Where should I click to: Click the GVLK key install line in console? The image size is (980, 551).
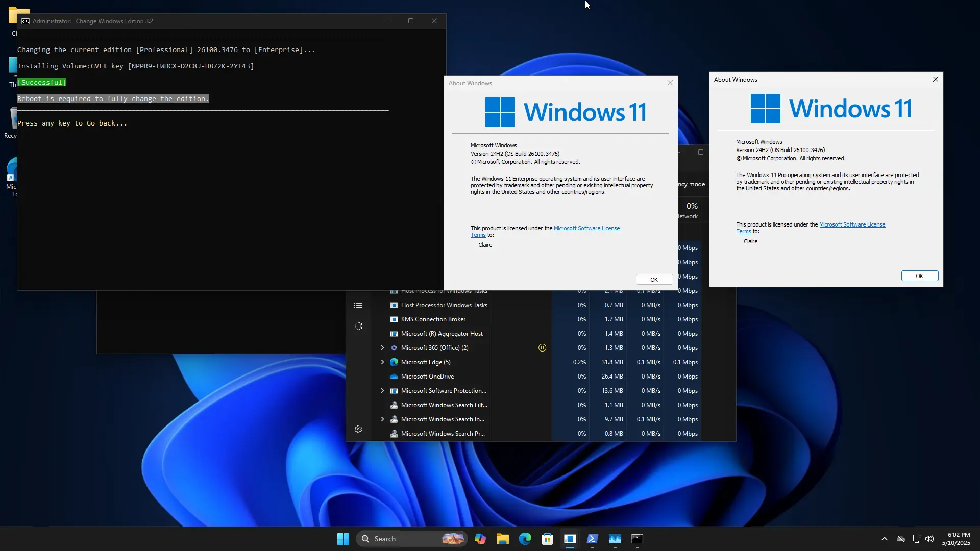(x=136, y=66)
